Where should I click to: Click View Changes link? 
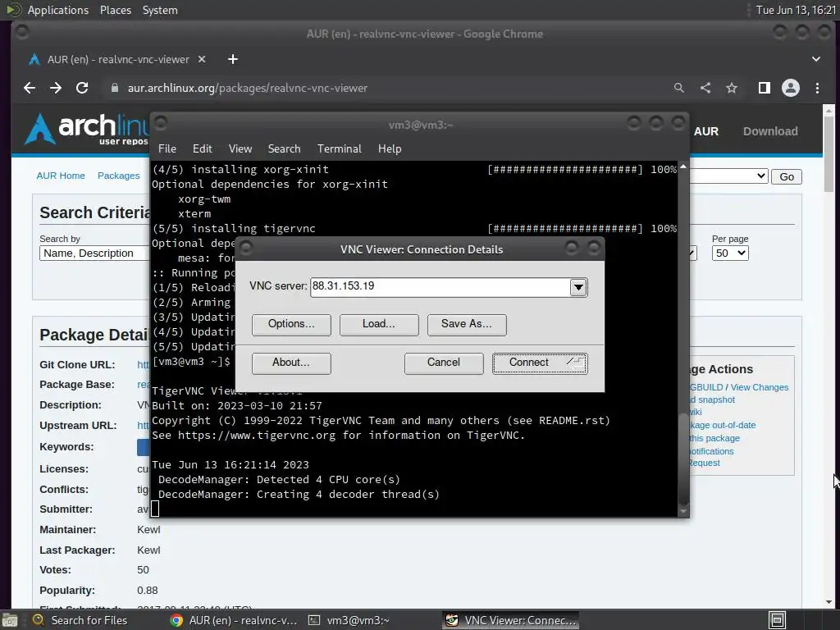pyautogui.click(x=759, y=387)
